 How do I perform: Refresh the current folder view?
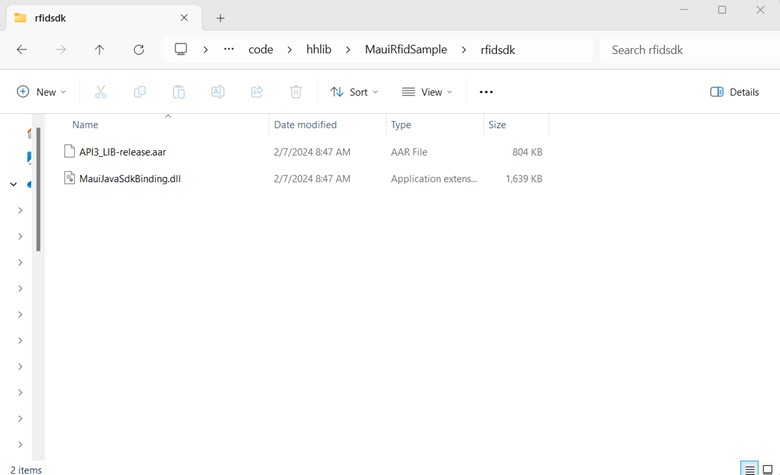(x=139, y=49)
